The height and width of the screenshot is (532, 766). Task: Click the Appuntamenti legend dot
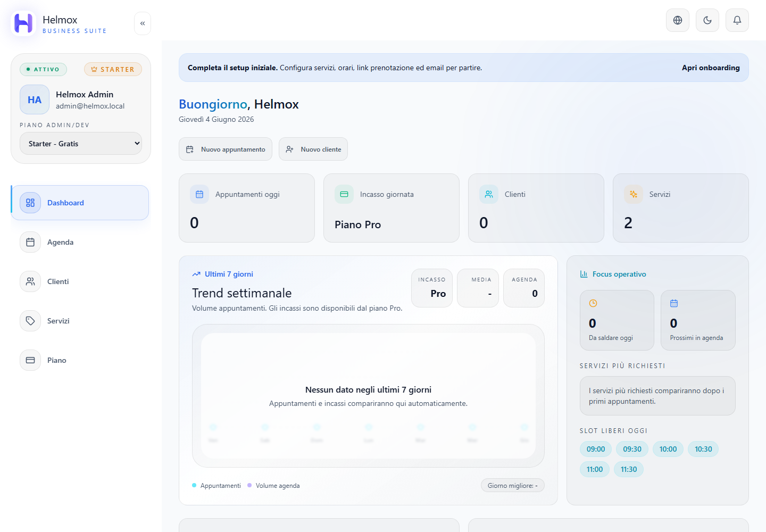[x=194, y=485]
